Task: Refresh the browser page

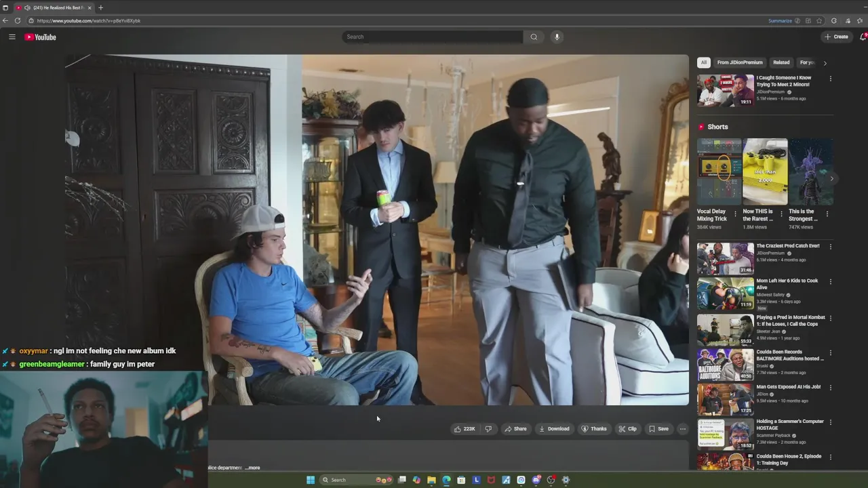Action: (x=18, y=20)
